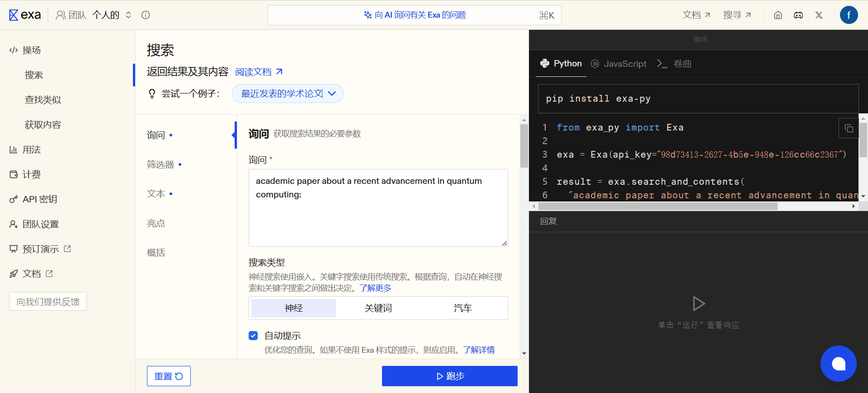Image resolution: width=868 pixels, height=393 pixels.
Task: Open the X (Twitter) icon link
Action: [819, 15]
